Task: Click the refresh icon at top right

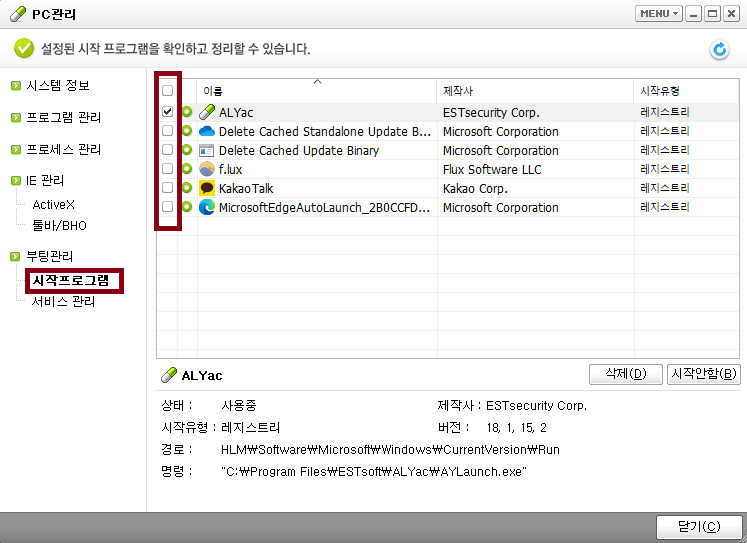Action: [719, 50]
